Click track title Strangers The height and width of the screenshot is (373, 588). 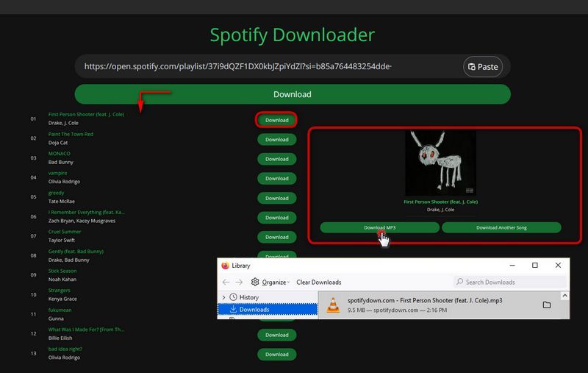coord(60,291)
